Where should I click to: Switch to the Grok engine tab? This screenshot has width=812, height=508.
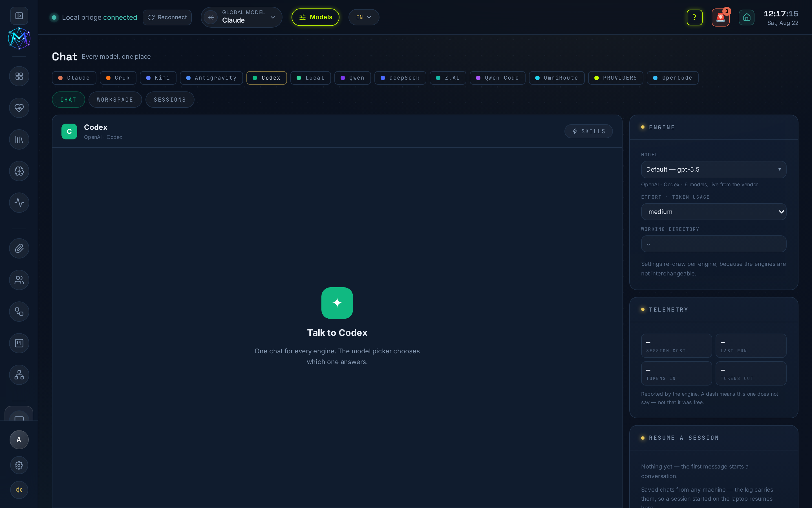click(118, 78)
